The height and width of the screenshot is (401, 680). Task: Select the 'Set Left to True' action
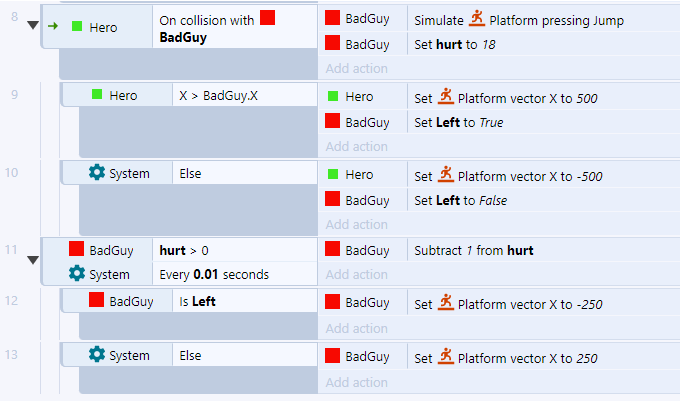coord(458,122)
